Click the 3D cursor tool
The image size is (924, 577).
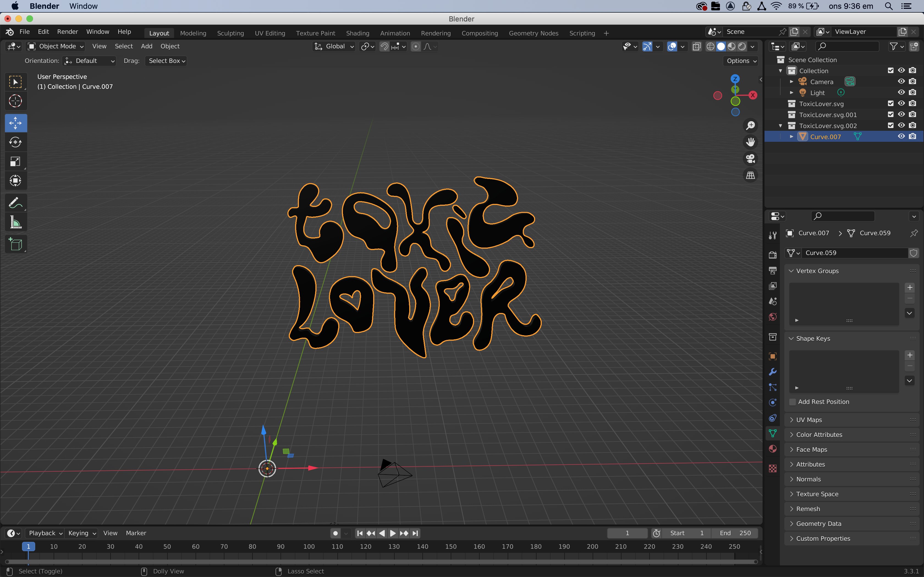coord(15,101)
